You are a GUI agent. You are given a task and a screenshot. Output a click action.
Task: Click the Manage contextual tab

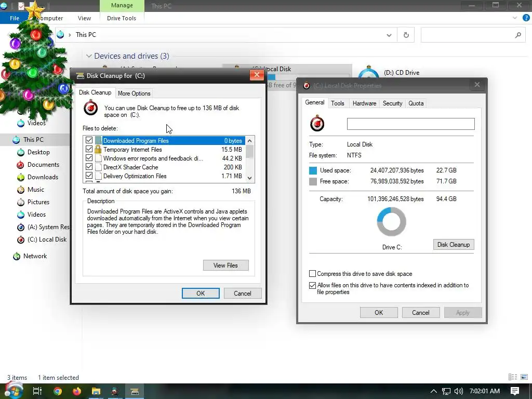pos(122,5)
